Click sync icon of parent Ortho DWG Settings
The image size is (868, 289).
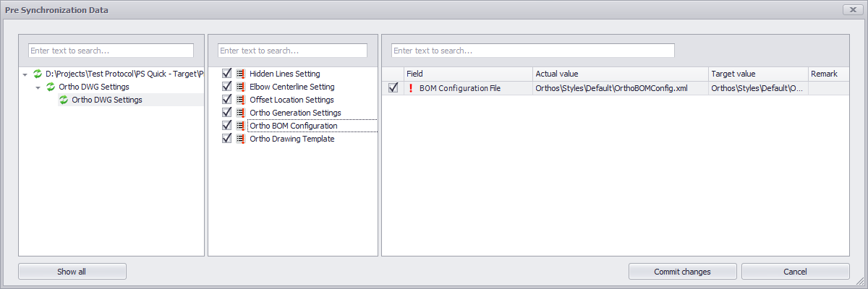coord(51,87)
